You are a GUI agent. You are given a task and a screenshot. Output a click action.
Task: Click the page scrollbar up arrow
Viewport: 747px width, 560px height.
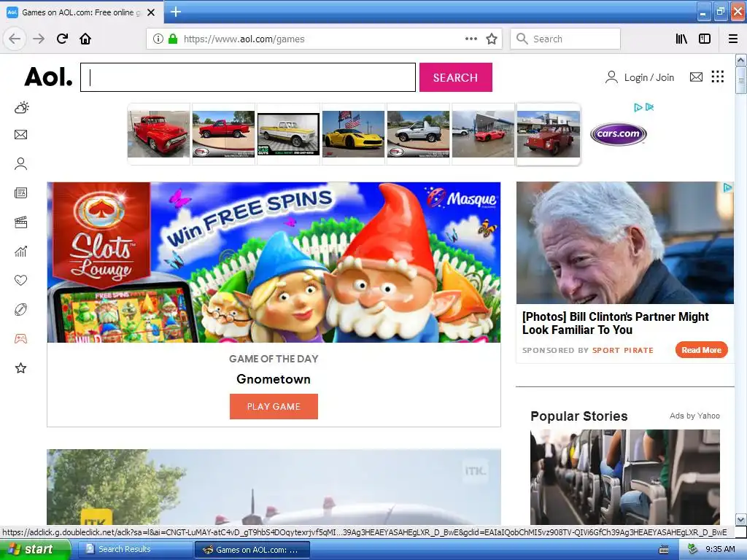740,60
